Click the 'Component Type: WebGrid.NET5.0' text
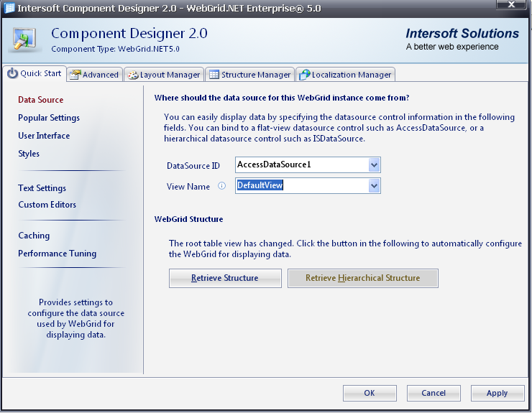This screenshot has height=413, width=532. [115, 49]
